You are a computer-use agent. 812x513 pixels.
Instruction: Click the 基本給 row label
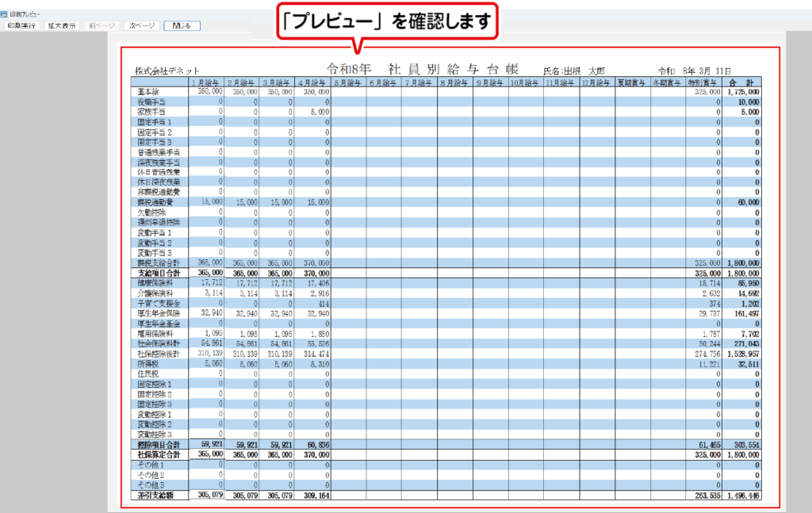pyautogui.click(x=149, y=92)
